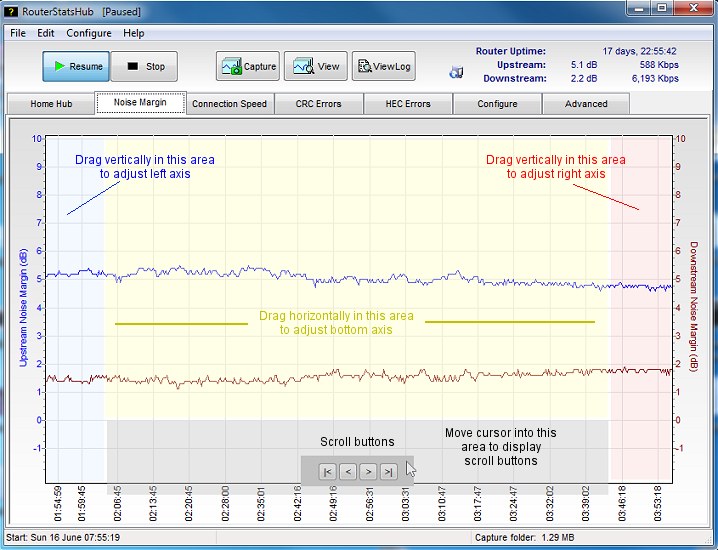Screen dimensions: 718x550
Task: Switch to the Home Hub tab
Action: click(x=51, y=104)
